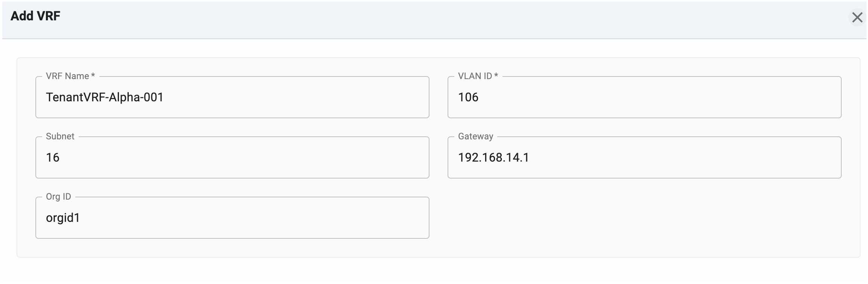Click the "Org ID" field label

coord(58,197)
